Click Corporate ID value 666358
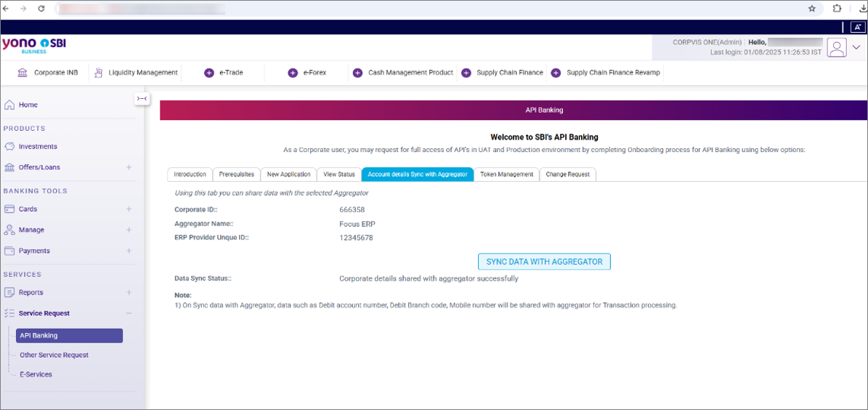The width and height of the screenshot is (868, 410). (x=352, y=210)
